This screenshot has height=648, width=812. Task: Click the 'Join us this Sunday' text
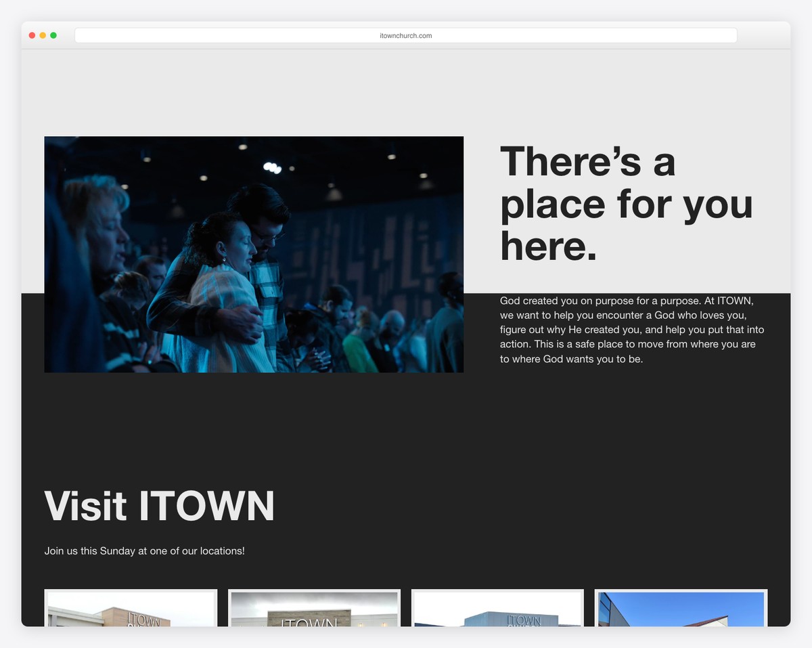(143, 550)
